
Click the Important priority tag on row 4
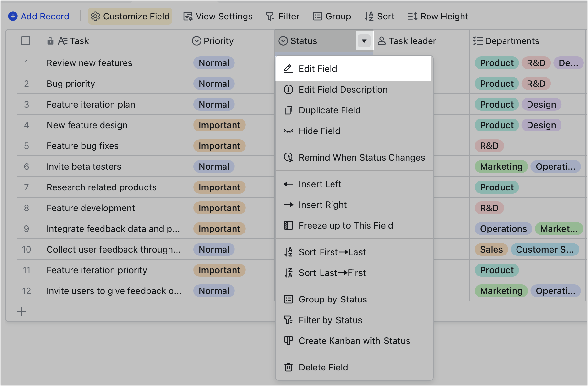(219, 125)
